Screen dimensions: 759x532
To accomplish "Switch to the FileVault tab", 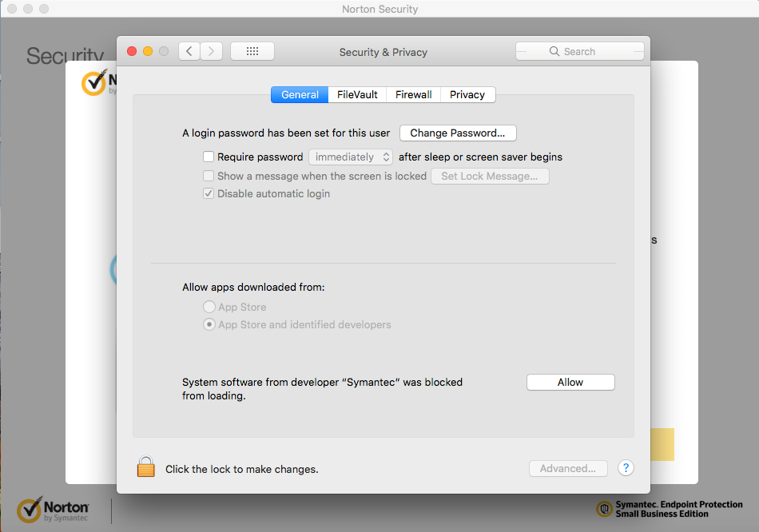I will (357, 94).
